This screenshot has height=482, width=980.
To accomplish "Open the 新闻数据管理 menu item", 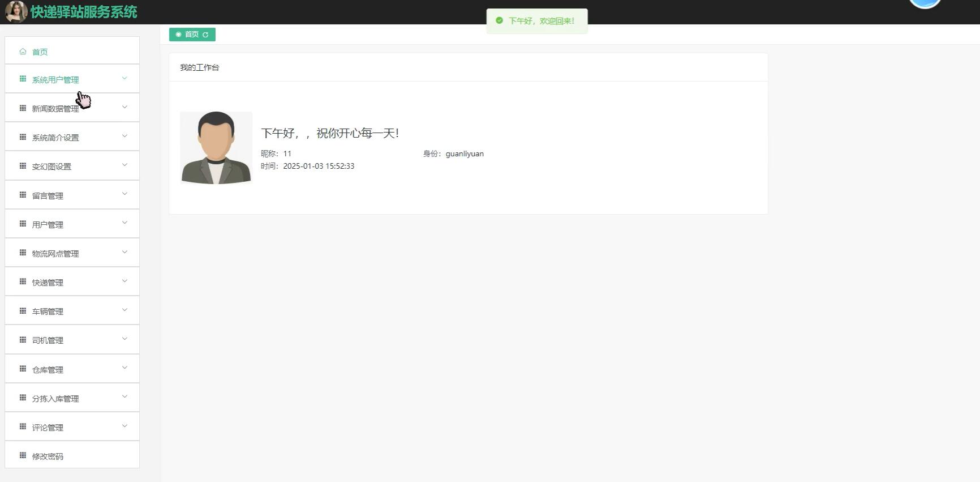I will tap(72, 108).
